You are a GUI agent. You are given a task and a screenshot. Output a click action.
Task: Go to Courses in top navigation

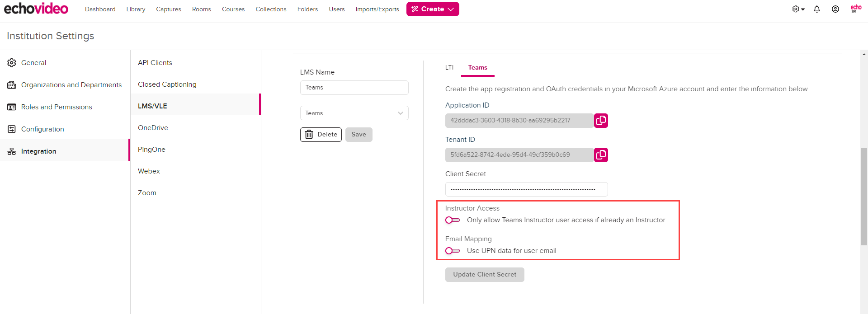(x=233, y=9)
